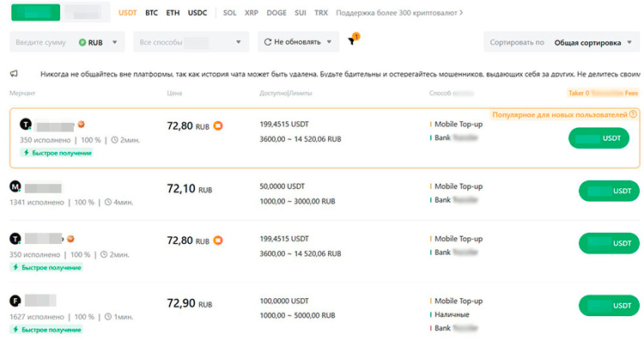This screenshot has width=644, height=341.
Task: Click merchant avatar T in the highlighted popular card
Action: coord(26,124)
